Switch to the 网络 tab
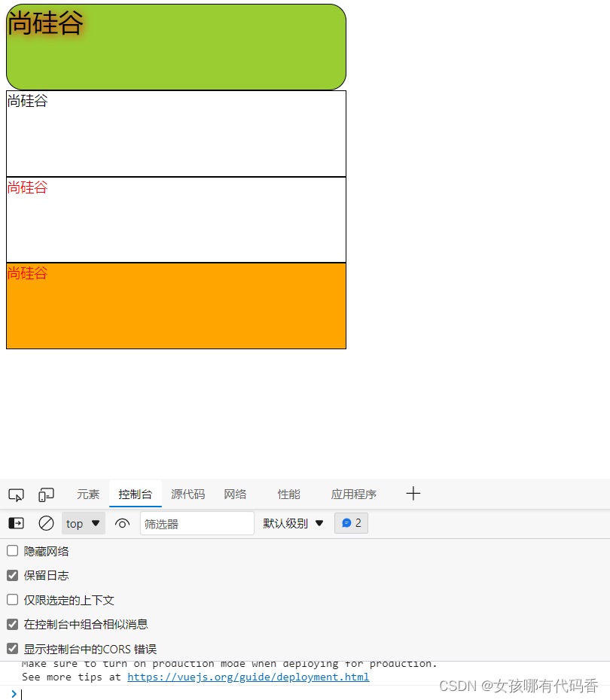The width and height of the screenshot is (610, 700). coord(235,495)
